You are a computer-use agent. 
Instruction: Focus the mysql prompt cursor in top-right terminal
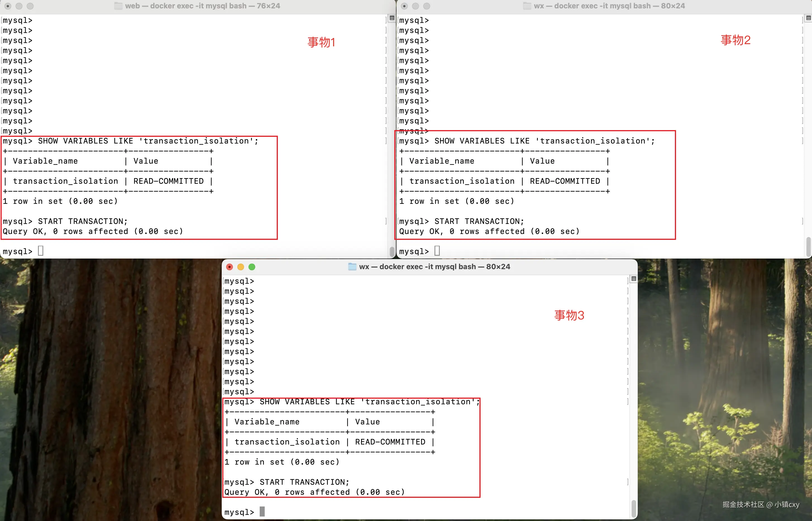[x=437, y=251]
